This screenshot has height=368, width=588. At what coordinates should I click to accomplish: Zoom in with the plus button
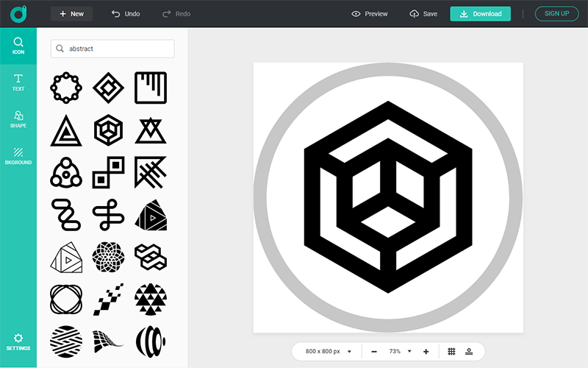coord(426,352)
